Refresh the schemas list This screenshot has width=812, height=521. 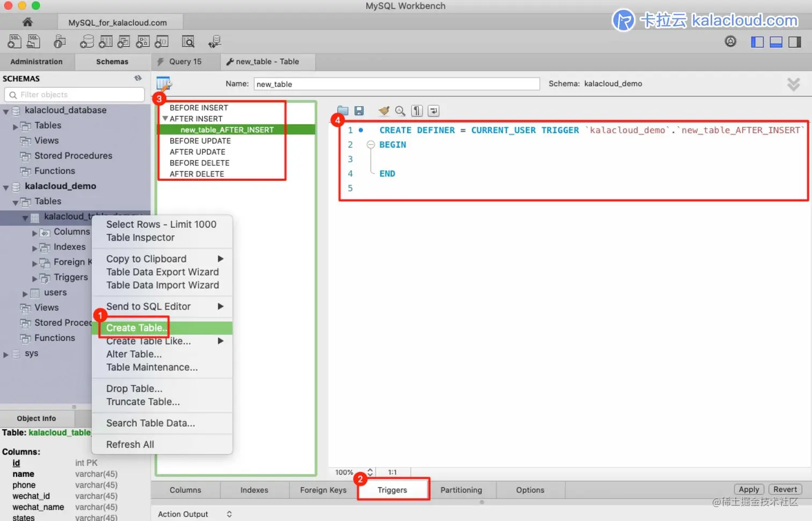138,78
